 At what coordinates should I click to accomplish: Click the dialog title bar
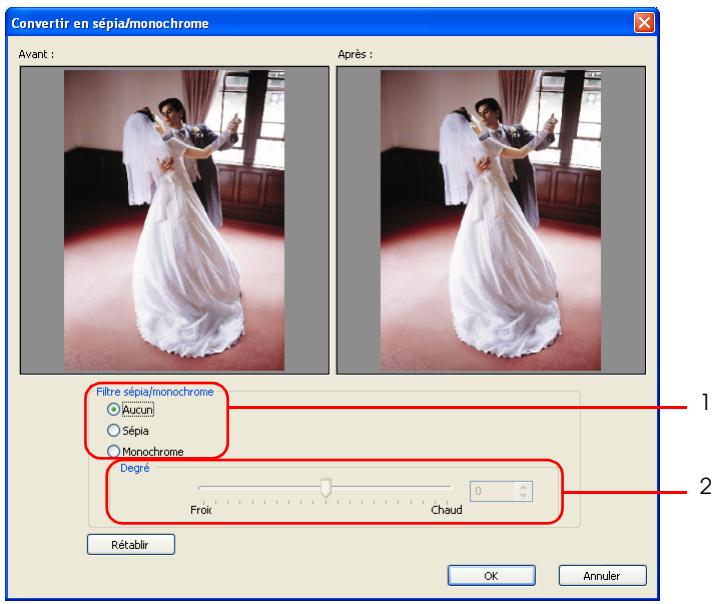(321, 23)
